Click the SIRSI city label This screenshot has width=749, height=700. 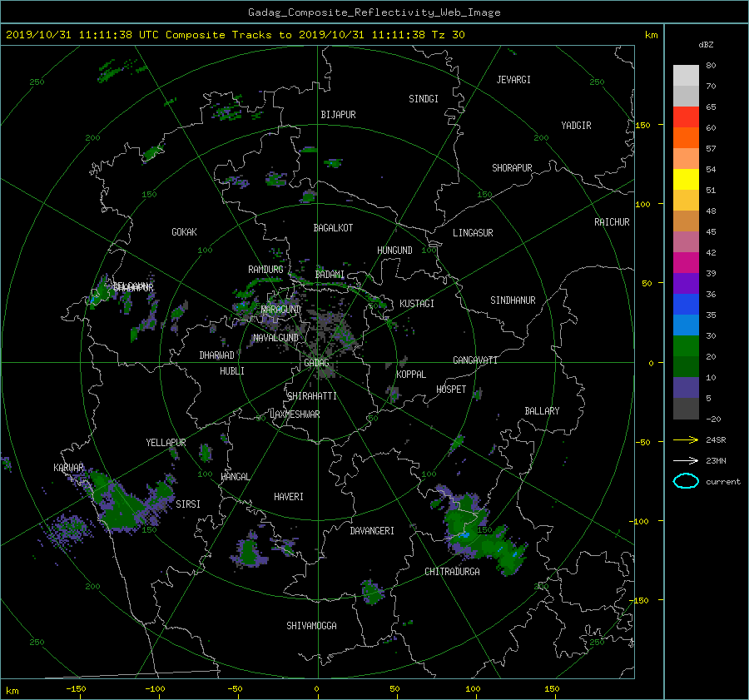coord(188,504)
